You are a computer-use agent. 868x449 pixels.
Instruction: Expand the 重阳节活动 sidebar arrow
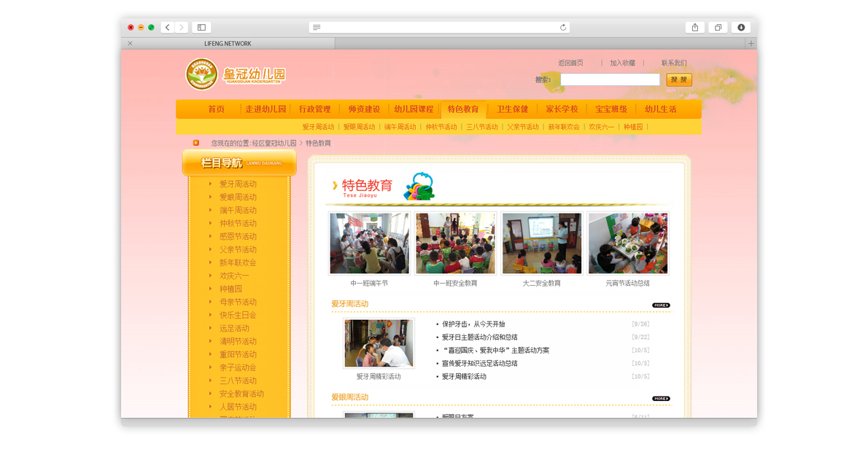210,354
